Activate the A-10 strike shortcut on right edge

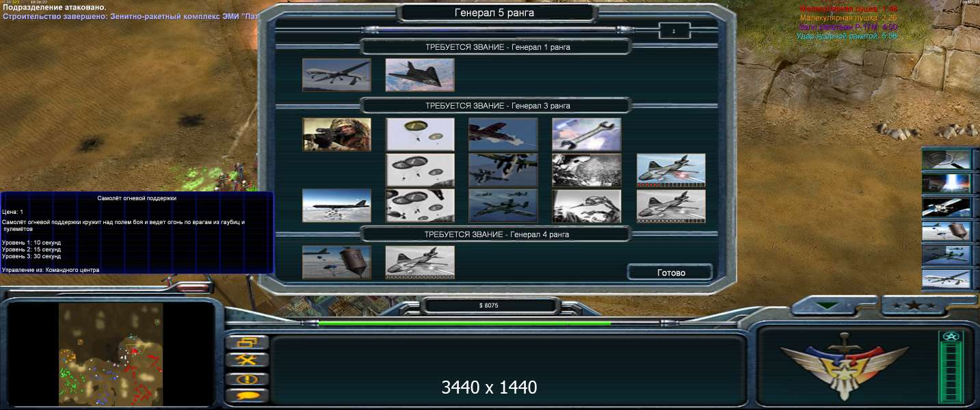coord(946,255)
